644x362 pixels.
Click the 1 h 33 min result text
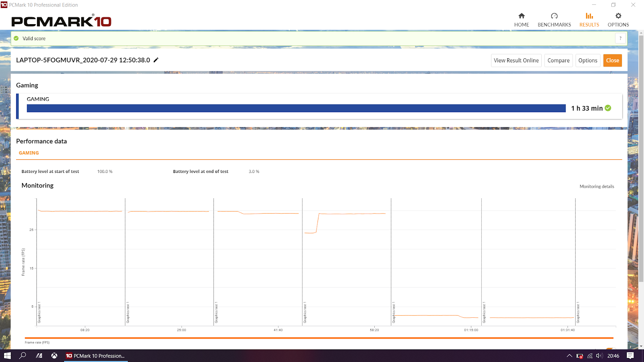point(587,108)
